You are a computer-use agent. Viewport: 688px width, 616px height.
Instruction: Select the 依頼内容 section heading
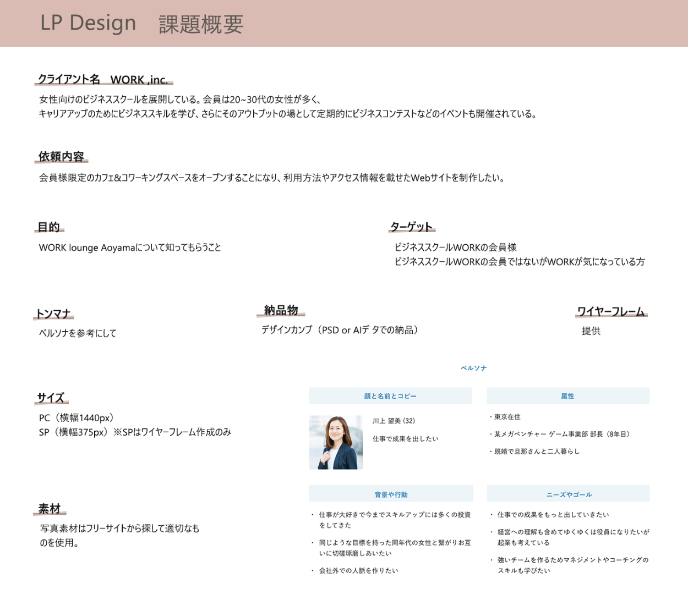[61, 157]
